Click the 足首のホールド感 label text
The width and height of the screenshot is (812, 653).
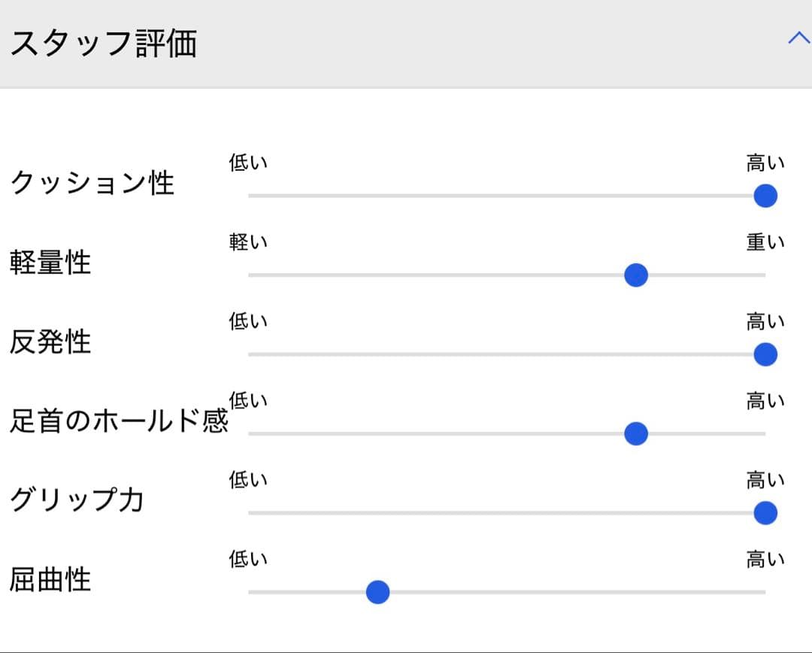click(x=118, y=421)
